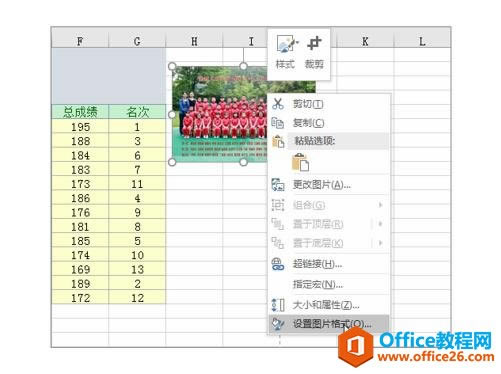The height and width of the screenshot is (374, 501).
Task: Click the cell with score 195
Action: [80, 127]
